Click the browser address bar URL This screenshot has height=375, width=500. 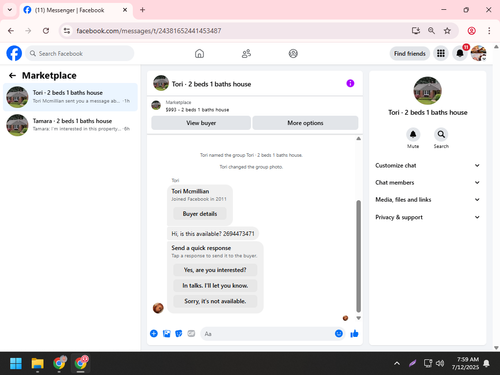click(149, 31)
